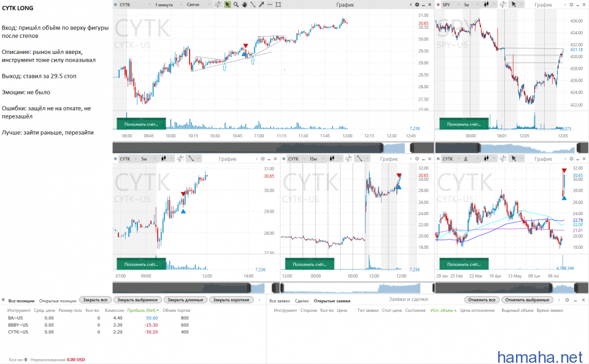The image size is (589, 364).
Task: Open CYTK ticker dropdown in 15м chart
Action: [296, 159]
